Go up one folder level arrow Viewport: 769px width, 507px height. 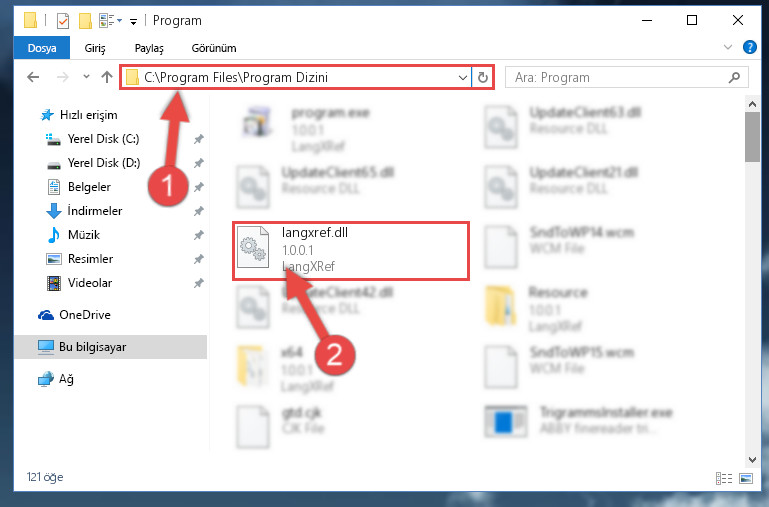(x=107, y=77)
